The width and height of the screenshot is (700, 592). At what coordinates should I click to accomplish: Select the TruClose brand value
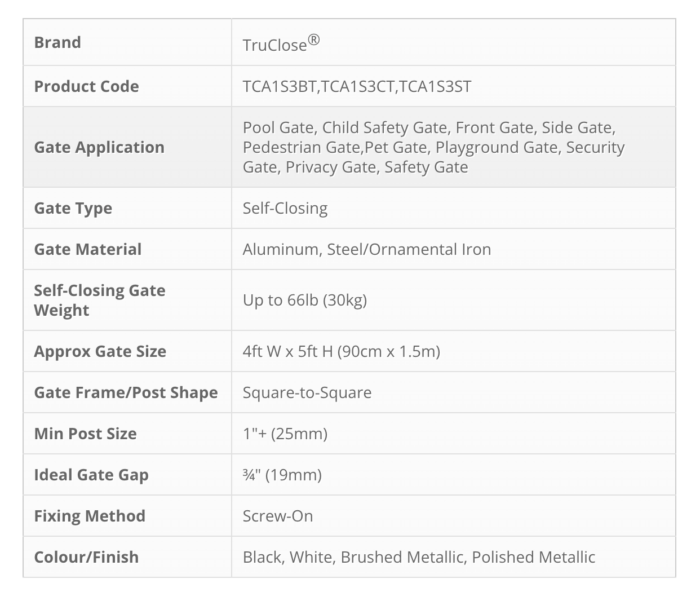click(281, 43)
